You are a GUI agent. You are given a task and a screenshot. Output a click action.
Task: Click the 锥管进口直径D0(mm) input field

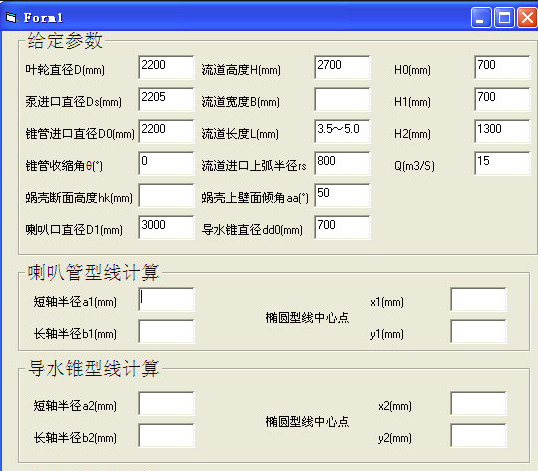(x=166, y=131)
